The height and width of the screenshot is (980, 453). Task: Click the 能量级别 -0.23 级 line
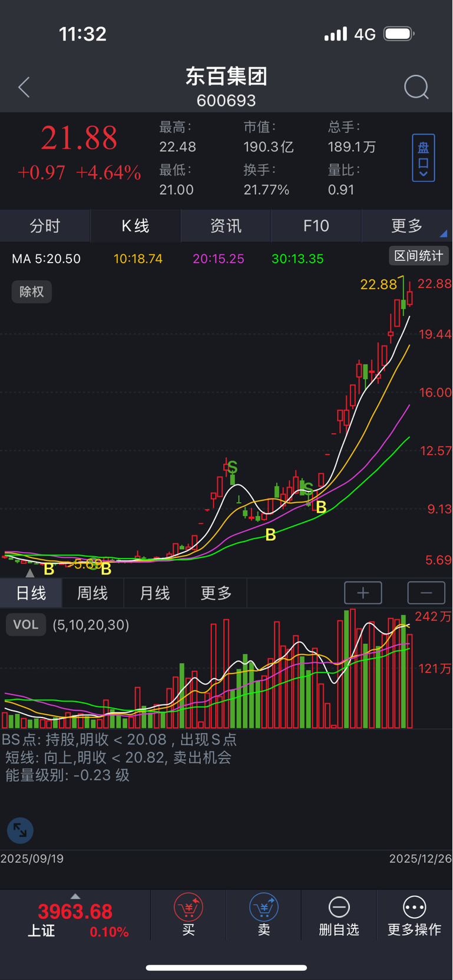[67, 775]
